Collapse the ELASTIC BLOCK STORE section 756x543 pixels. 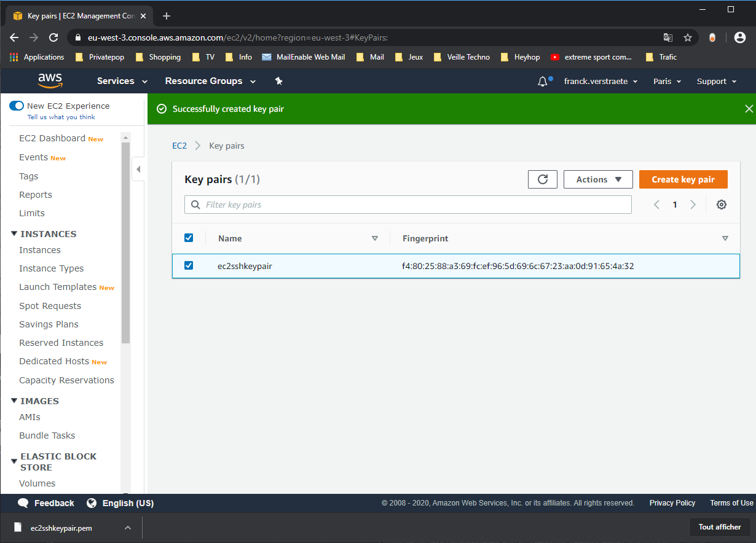[x=14, y=462]
